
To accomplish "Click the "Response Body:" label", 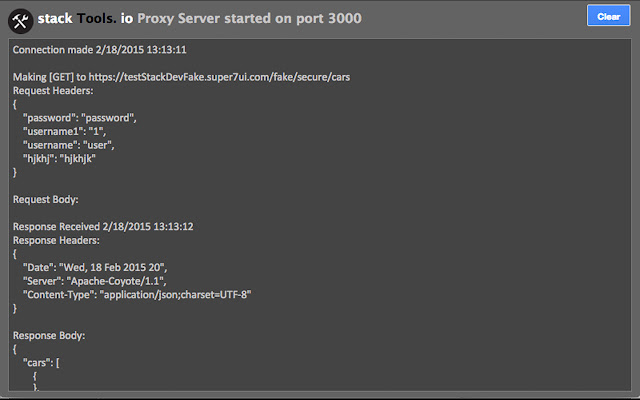I will 48,336.
